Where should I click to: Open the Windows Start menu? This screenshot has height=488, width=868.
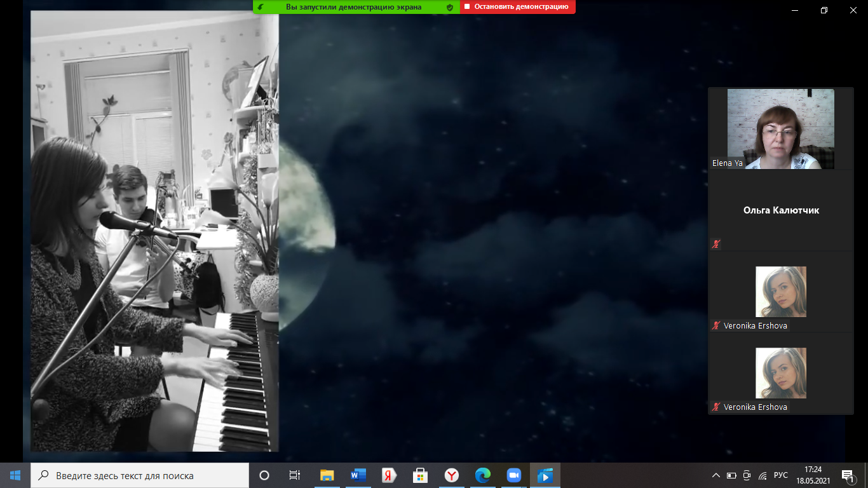coord(15,475)
